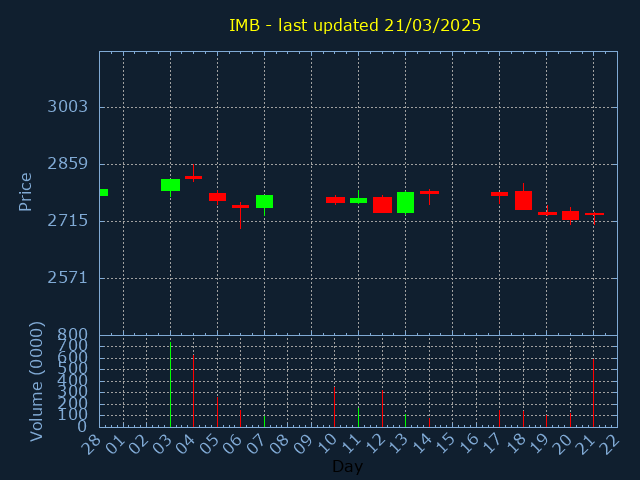640x480 pixels.
Task: Click the partial green candlestick at day 28
Action: coord(104,193)
